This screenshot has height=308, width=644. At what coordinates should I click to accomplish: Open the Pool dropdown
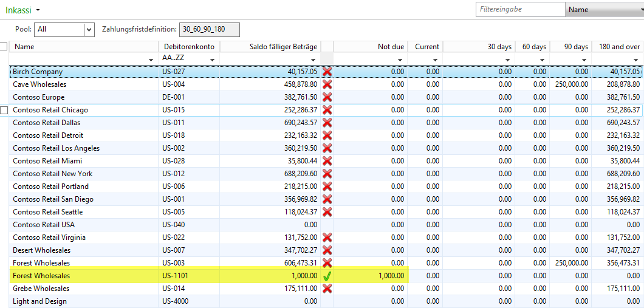coord(89,29)
